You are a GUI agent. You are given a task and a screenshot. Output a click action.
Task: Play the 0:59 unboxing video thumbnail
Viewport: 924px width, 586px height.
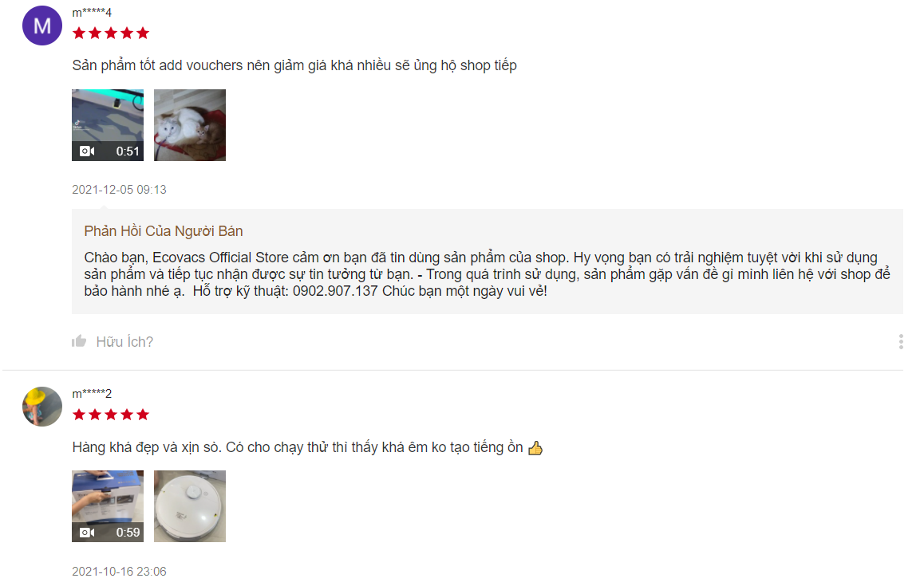coord(108,506)
